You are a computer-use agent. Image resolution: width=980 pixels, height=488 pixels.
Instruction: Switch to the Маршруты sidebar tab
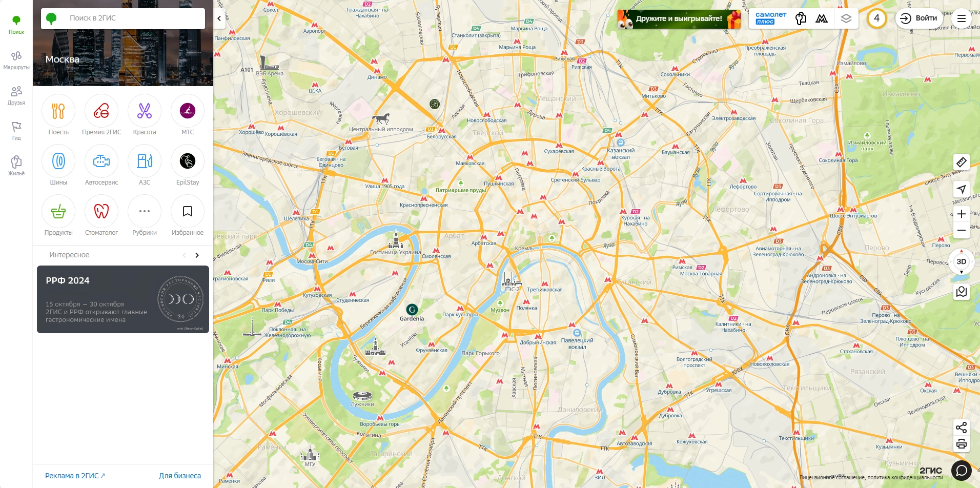(16, 60)
